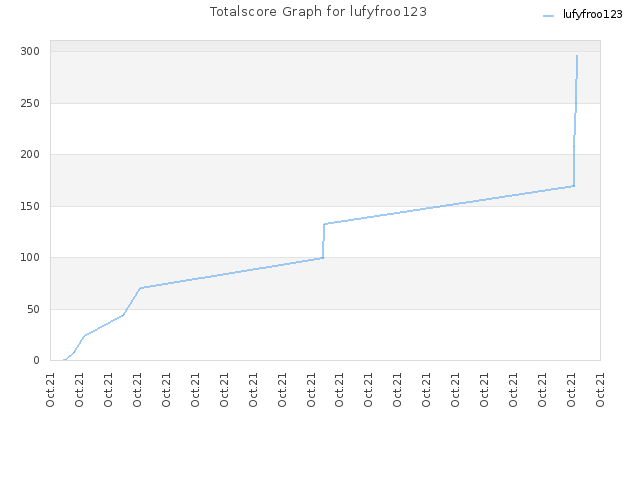Click the y-axis label 100

(30, 257)
